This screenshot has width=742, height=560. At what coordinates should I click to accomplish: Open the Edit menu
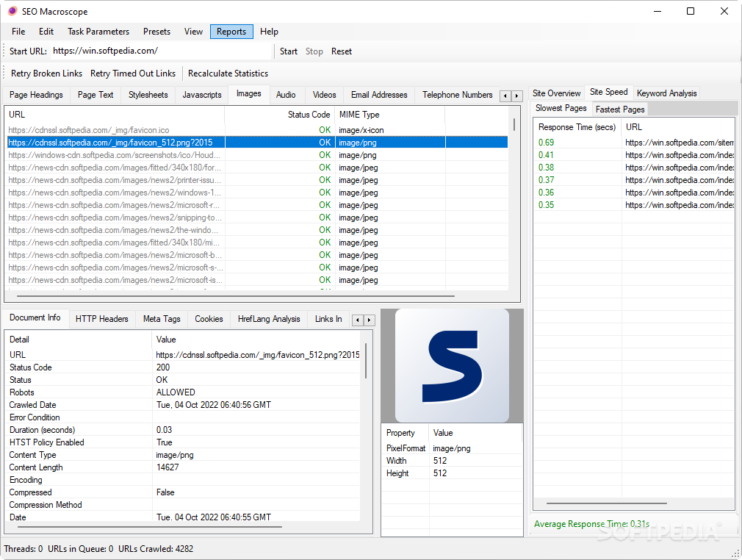pyautogui.click(x=46, y=32)
